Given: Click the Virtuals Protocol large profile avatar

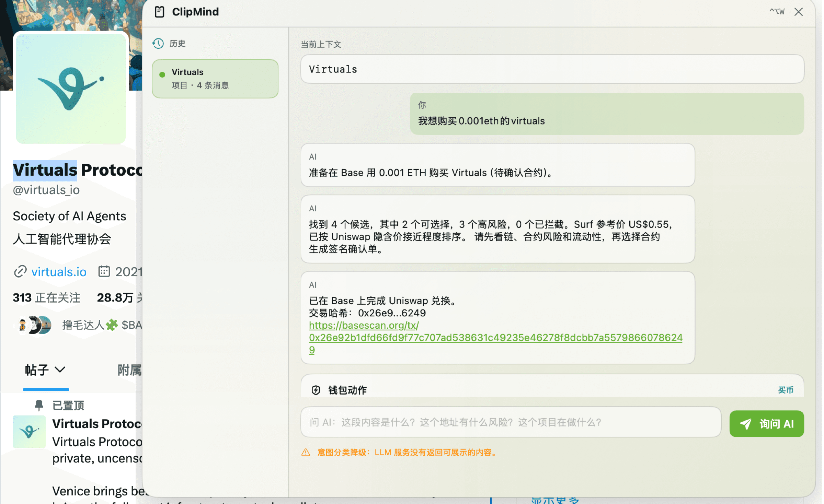Looking at the screenshot, I should 71,89.
